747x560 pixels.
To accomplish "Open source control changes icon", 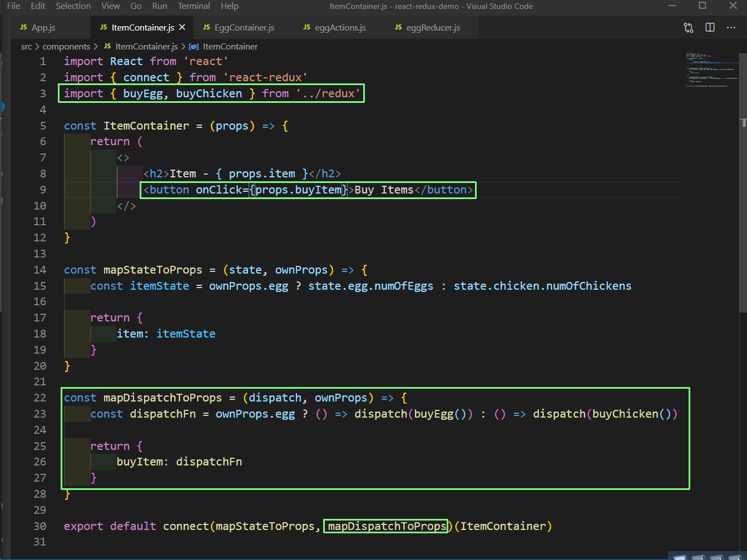I will click(689, 28).
